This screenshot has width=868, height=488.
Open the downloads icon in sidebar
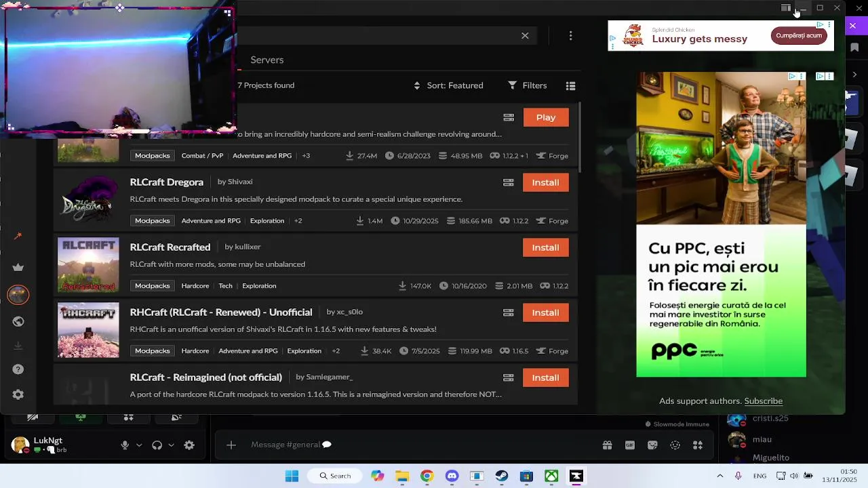[x=18, y=346]
